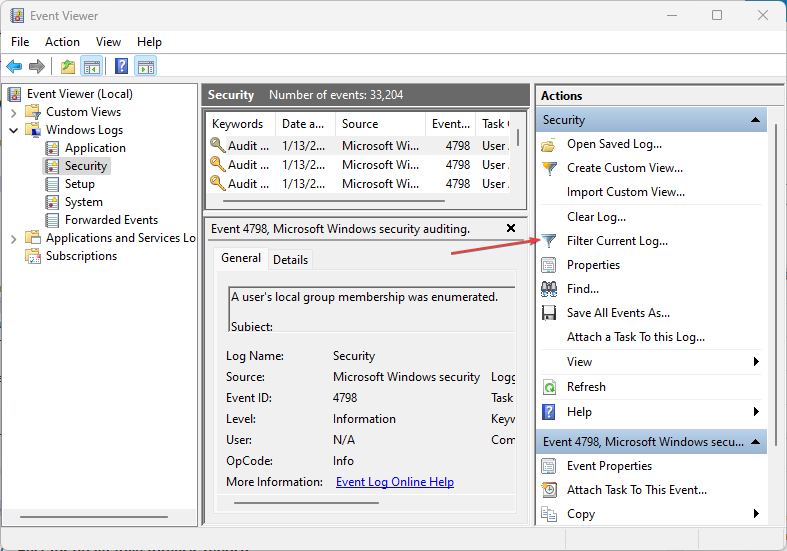Click the Save All Events floppy icon
The height and width of the screenshot is (551, 787).
pos(549,313)
